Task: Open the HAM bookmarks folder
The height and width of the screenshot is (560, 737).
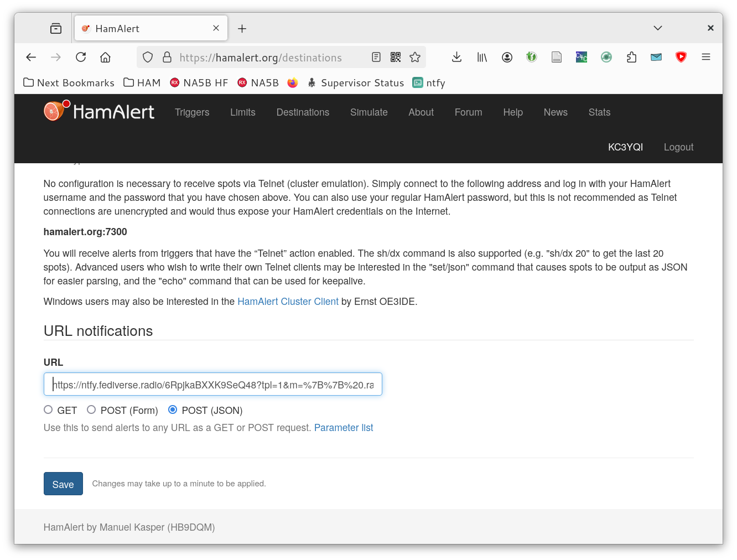Action: [142, 82]
